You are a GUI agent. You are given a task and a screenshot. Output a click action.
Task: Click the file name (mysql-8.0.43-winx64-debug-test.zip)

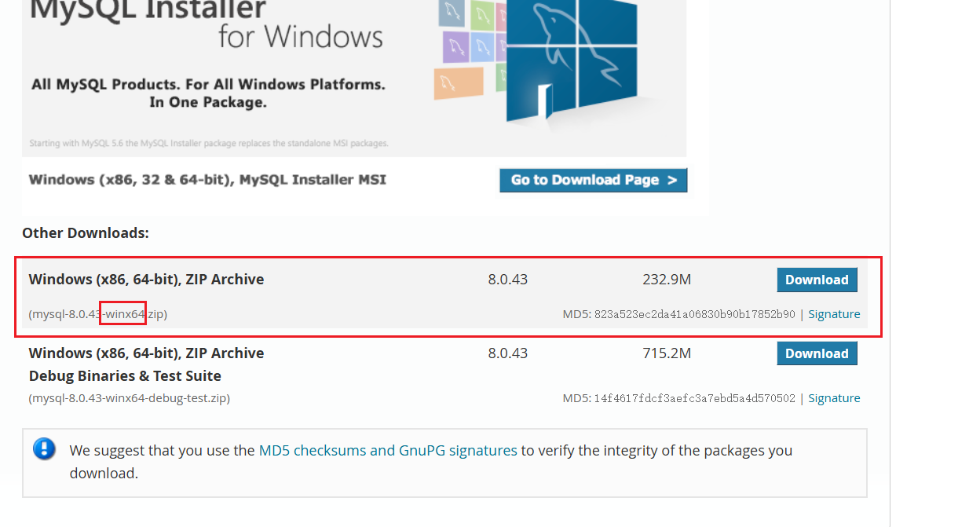130,398
